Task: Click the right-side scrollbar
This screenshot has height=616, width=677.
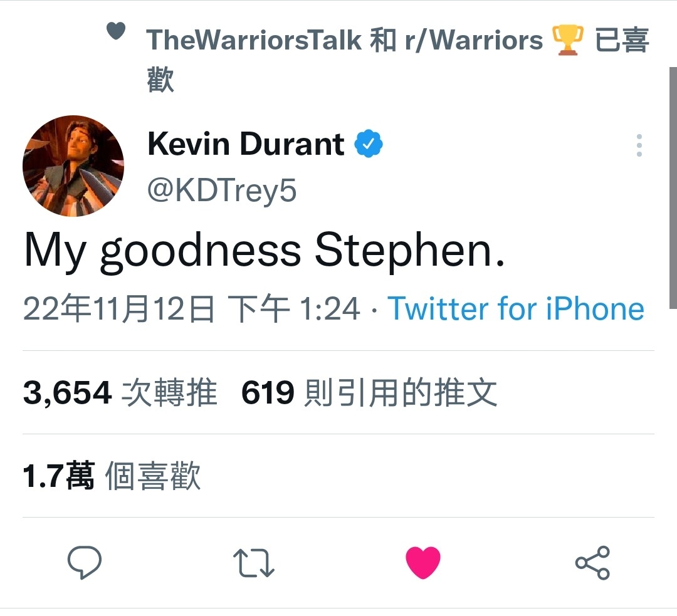Action: click(673, 188)
